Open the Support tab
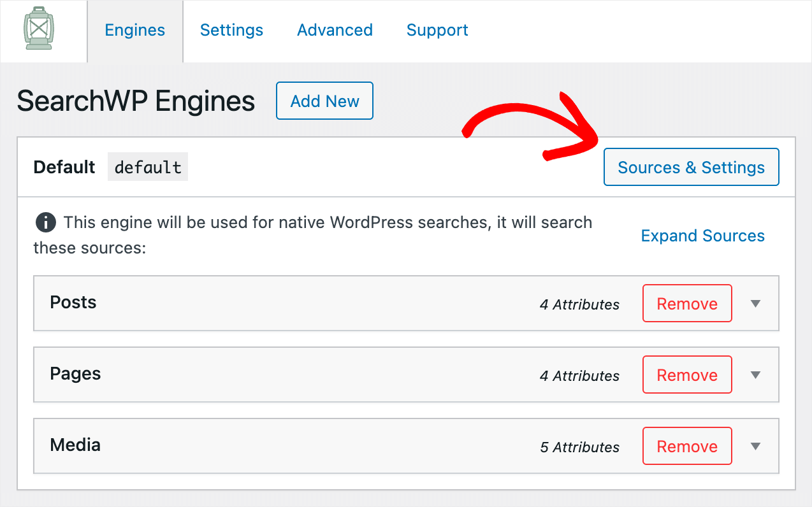This screenshot has width=812, height=507. [437, 31]
